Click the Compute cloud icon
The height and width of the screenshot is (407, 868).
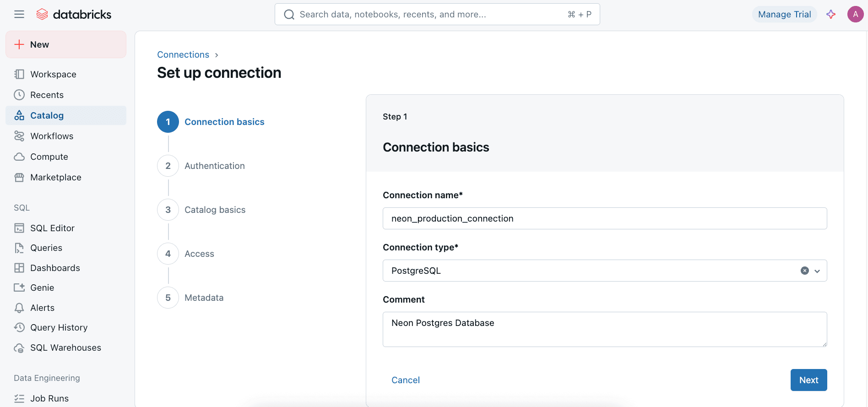(x=19, y=157)
